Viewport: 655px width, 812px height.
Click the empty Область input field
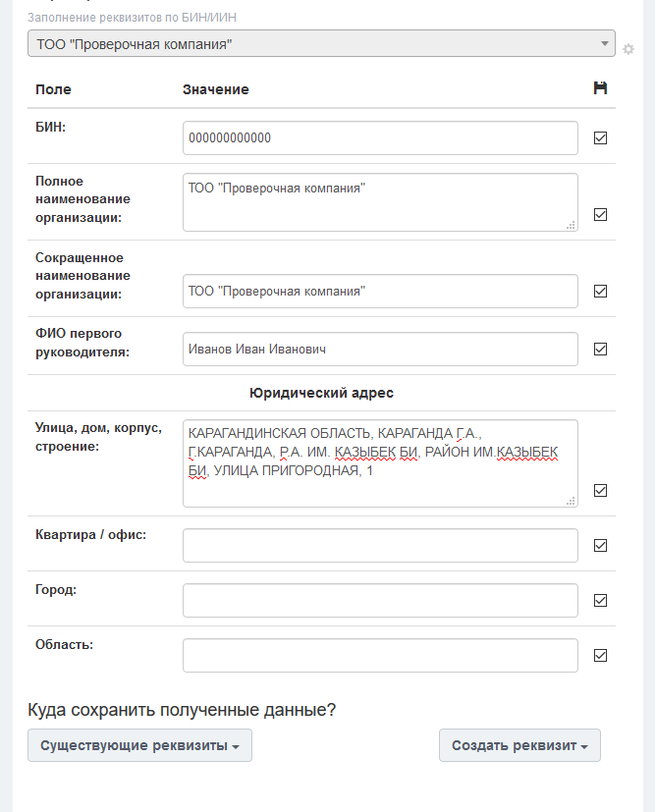pyautogui.click(x=380, y=656)
